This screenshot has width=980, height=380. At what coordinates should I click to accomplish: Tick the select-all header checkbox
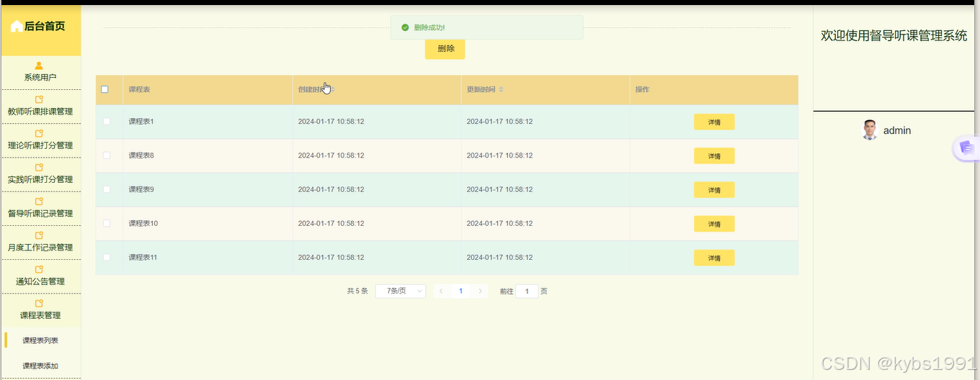[104, 89]
